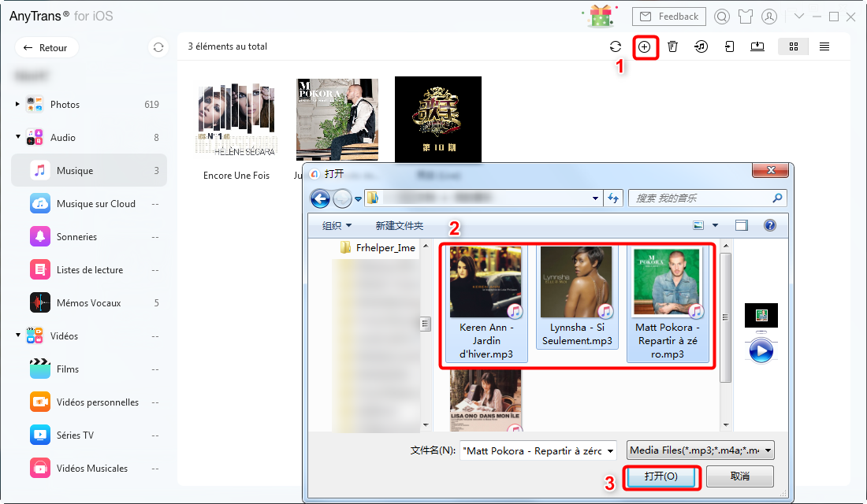Click the file name input field
Screen dimensions: 867x504
pos(538,451)
